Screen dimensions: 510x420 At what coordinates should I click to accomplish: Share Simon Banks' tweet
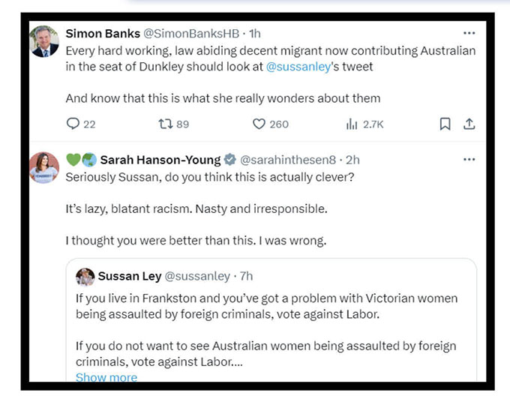click(469, 124)
